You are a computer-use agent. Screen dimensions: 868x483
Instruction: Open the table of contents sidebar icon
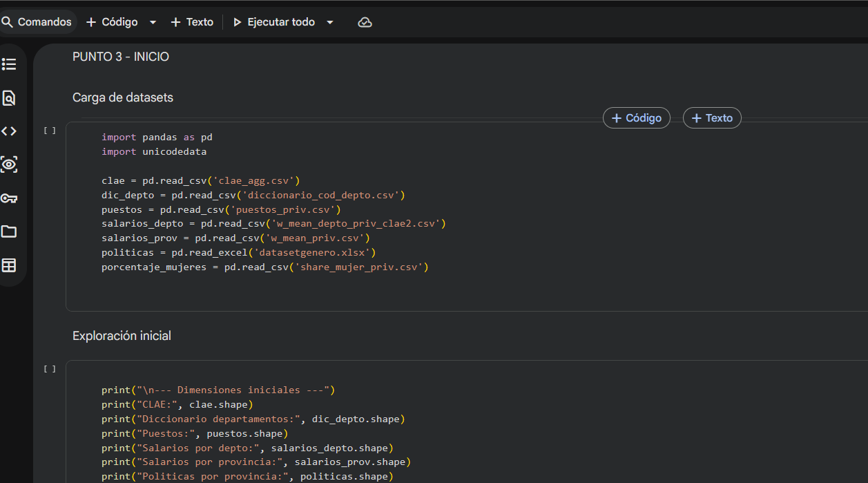point(9,64)
